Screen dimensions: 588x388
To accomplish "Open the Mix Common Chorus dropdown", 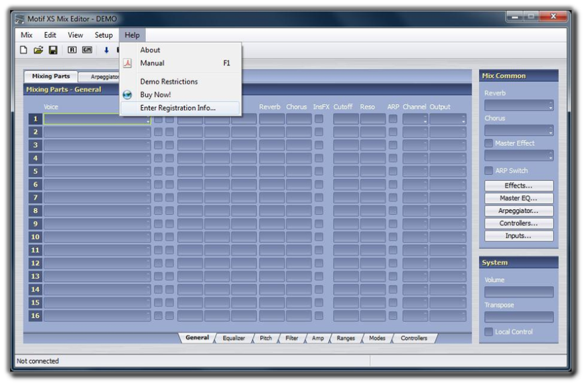I will [x=518, y=131].
